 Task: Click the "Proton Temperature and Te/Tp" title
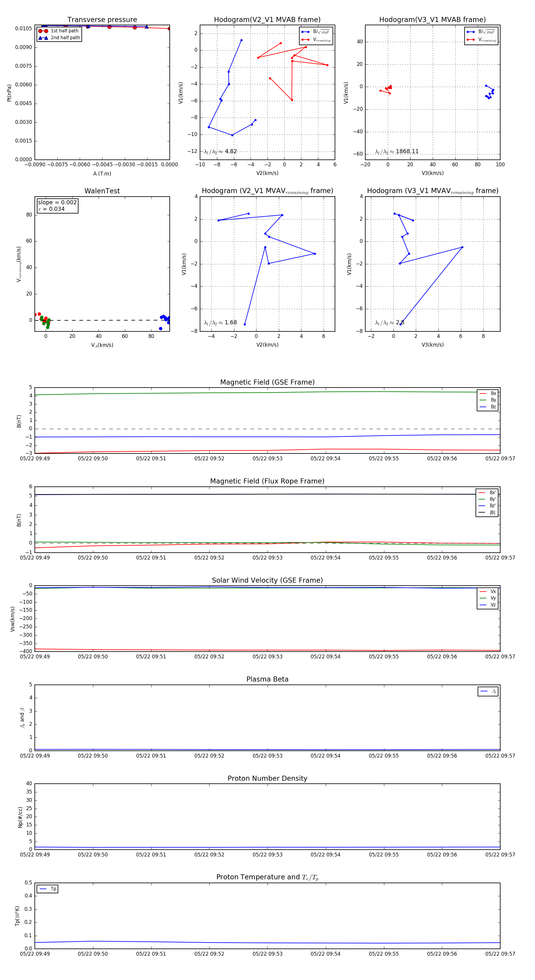[267, 877]
